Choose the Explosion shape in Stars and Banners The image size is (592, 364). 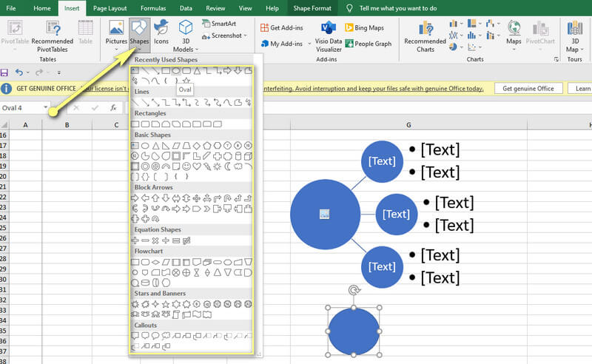(x=135, y=304)
